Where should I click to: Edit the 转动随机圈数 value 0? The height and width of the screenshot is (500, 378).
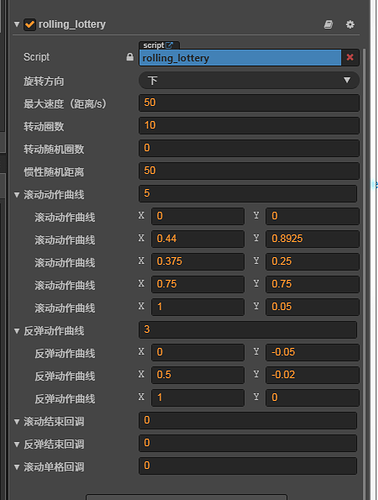[249, 148]
